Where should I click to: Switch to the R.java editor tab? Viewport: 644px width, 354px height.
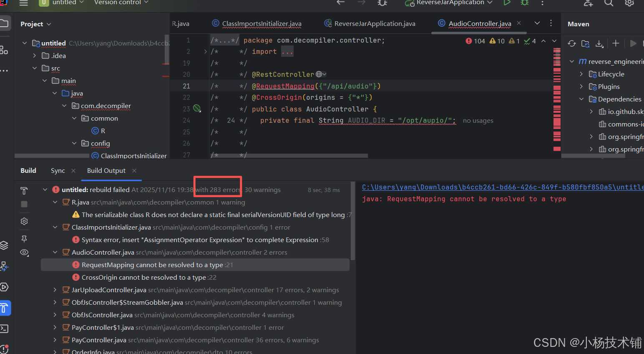coord(181,23)
